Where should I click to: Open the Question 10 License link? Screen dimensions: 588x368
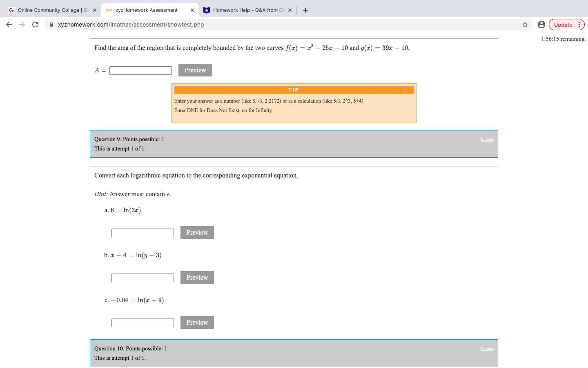tap(487, 349)
